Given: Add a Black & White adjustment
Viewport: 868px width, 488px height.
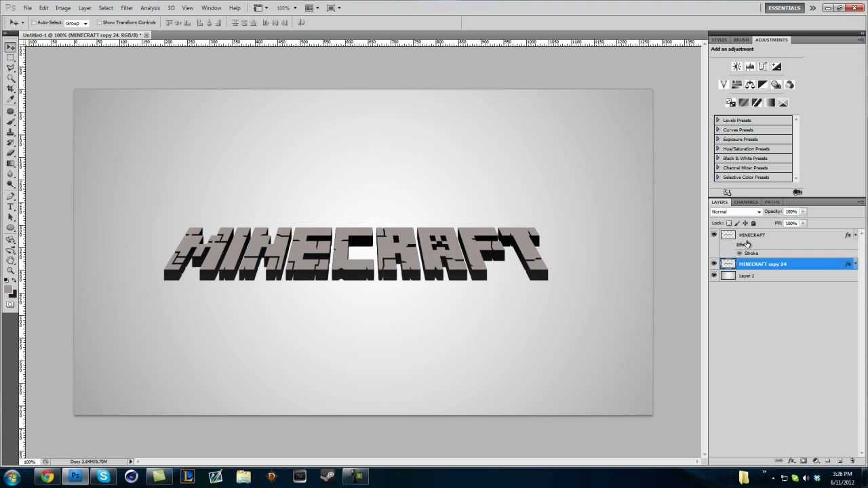Looking at the screenshot, I should pyautogui.click(x=763, y=85).
